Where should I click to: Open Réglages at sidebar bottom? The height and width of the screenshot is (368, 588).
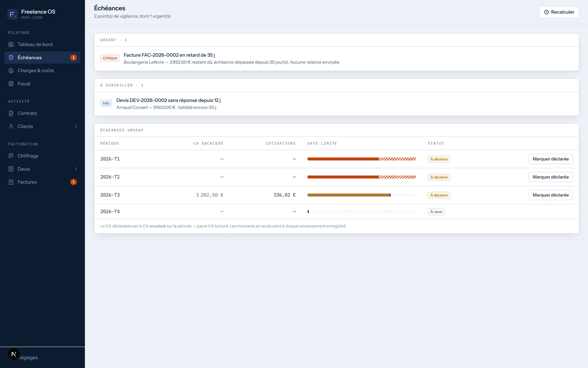click(x=42, y=357)
